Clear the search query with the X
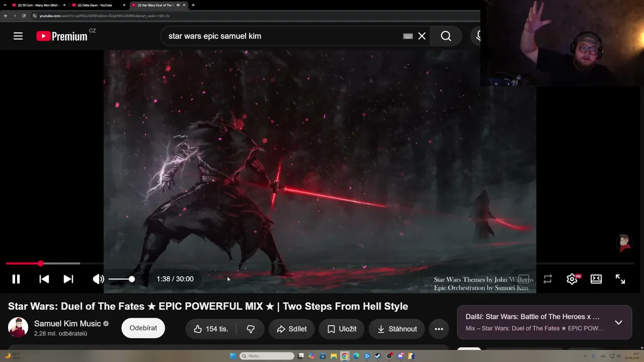644x362 pixels. [x=422, y=36]
